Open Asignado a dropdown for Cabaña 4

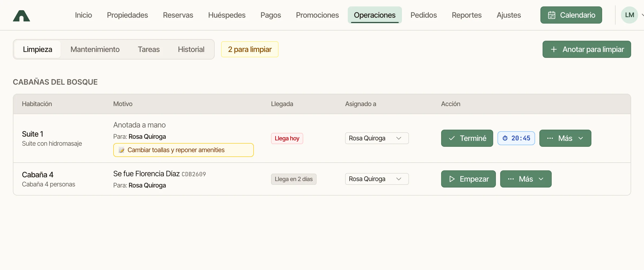tap(377, 179)
